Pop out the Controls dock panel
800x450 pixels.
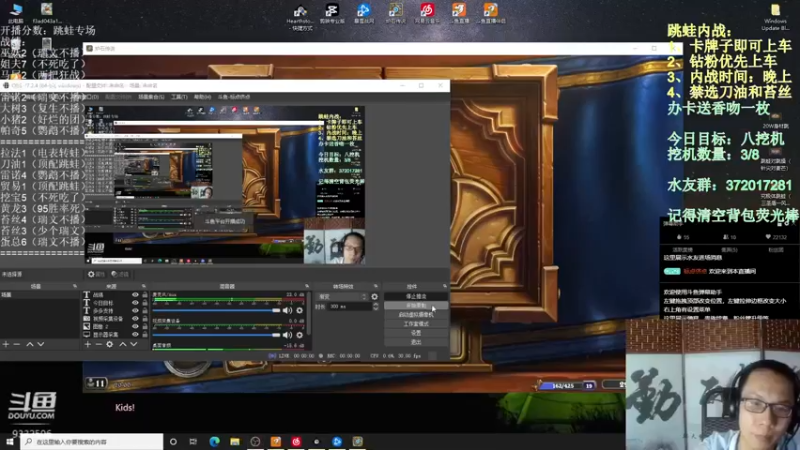(445, 286)
